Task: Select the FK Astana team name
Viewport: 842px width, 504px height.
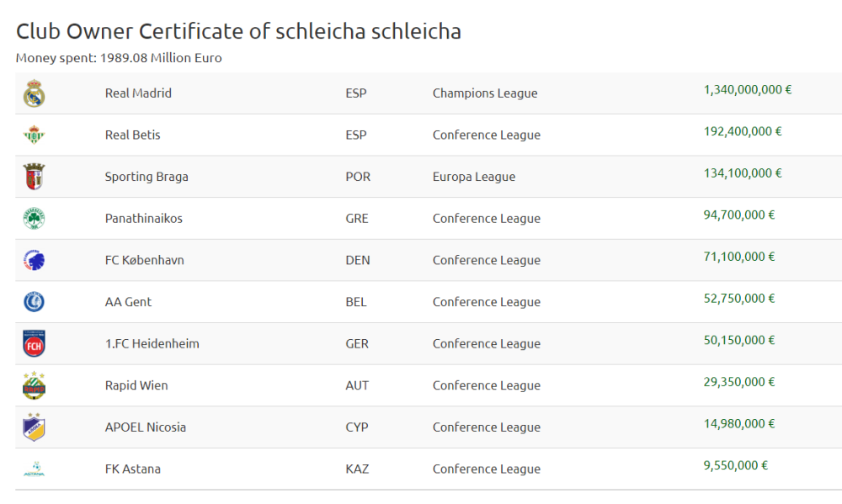Action: coord(133,469)
